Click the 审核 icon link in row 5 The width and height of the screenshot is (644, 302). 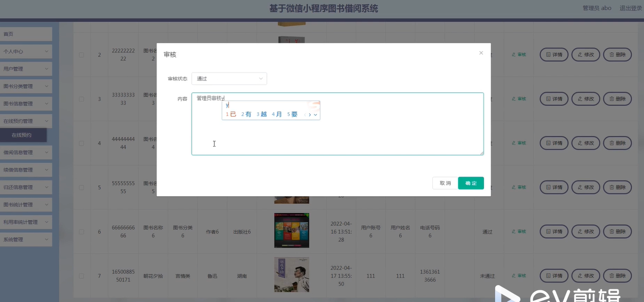pyautogui.click(x=519, y=187)
